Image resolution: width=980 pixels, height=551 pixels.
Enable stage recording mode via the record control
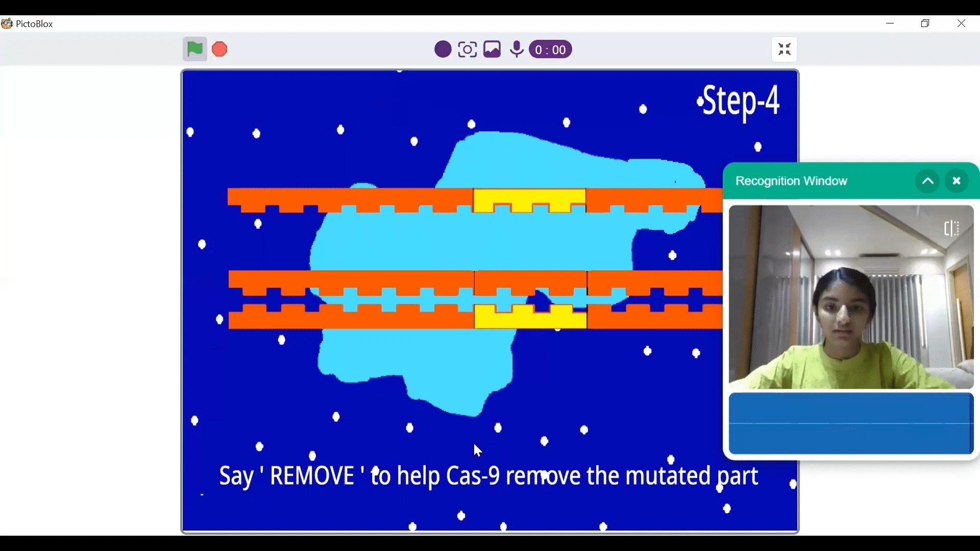tap(442, 48)
